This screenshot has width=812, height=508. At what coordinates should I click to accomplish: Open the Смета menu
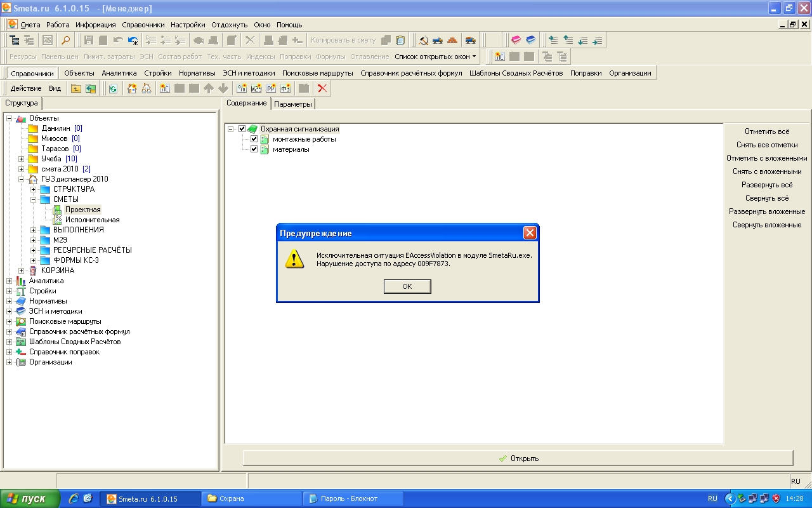[30, 25]
